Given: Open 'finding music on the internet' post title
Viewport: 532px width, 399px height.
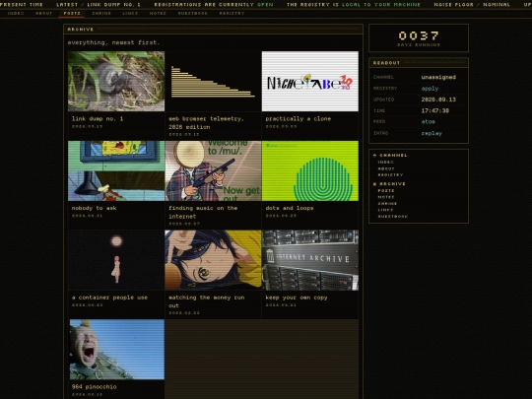Looking at the screenshot, I should [x=203, y=212].
